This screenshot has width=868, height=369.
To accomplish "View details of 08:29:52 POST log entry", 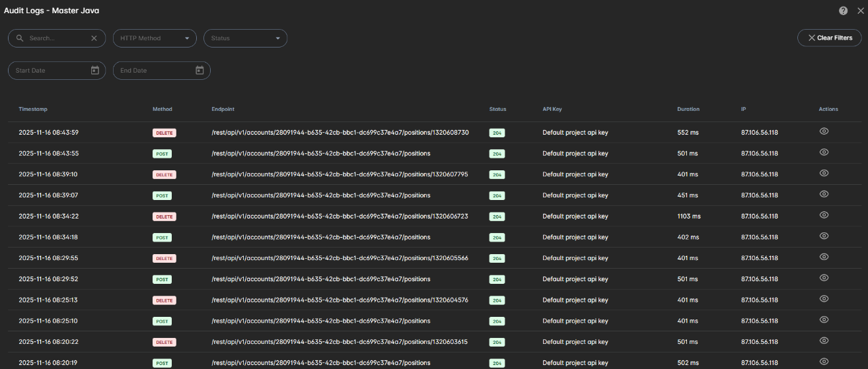I will (x=824, y=278).
